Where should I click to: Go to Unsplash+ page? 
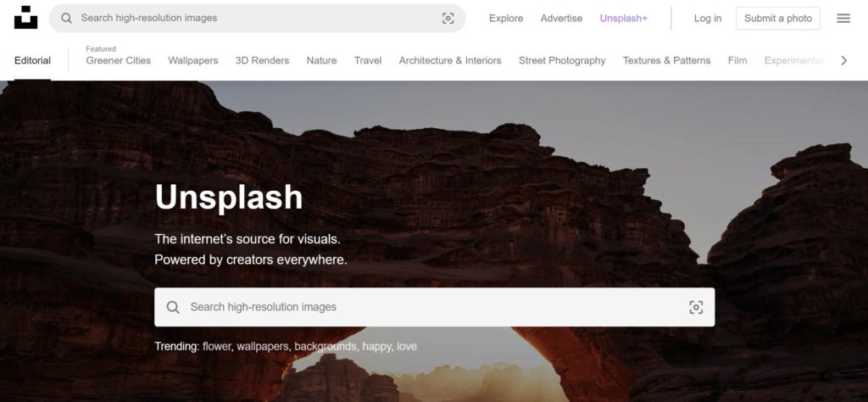click(623, 19)
